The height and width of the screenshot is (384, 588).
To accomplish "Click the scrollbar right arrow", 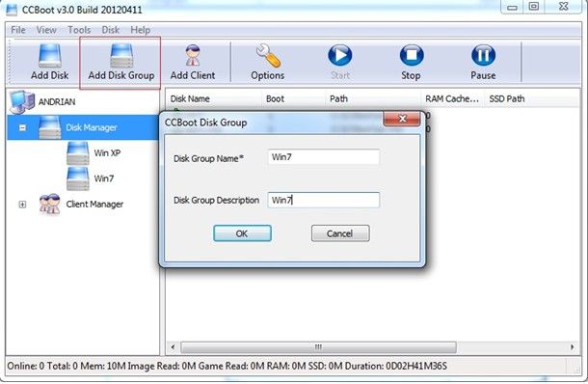I will pyautogui.click(x=572, y=346).
